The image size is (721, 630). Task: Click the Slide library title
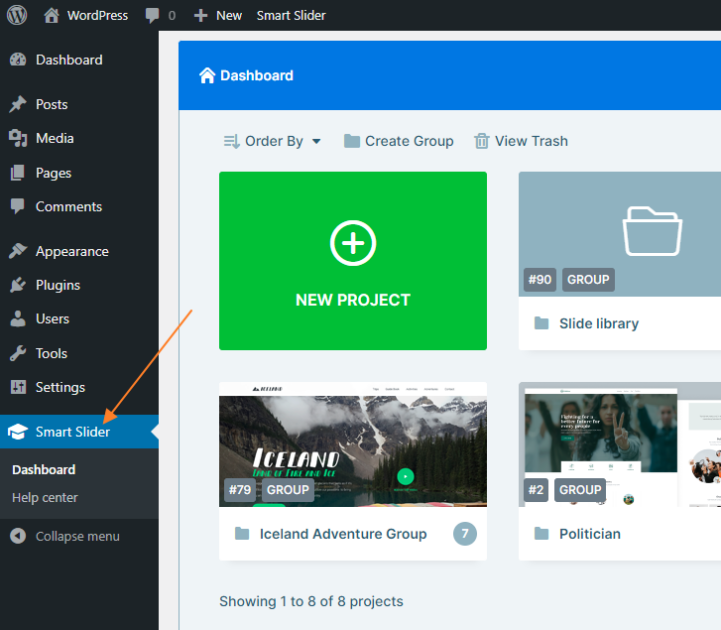pyautogui.click(x=599, y=324)
